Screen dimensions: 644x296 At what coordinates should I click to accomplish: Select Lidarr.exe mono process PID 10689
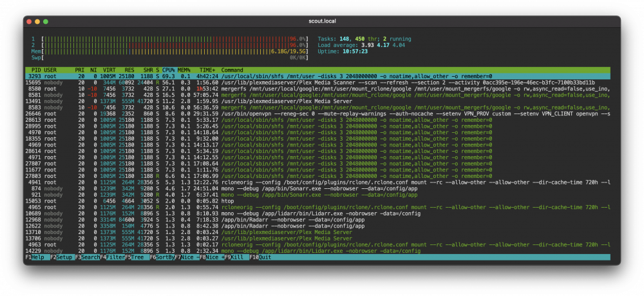[x=317, y=213]
